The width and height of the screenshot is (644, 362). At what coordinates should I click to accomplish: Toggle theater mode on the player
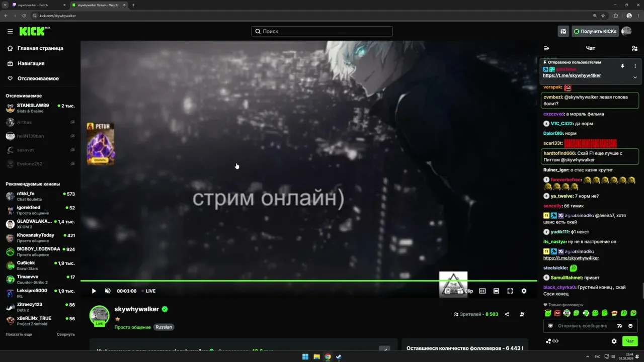click(496, 291)
